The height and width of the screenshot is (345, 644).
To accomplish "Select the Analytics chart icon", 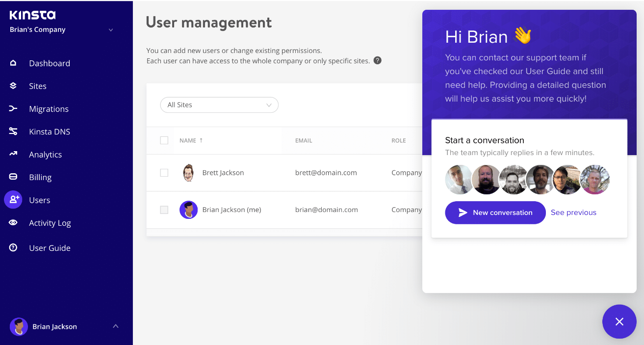I will [x=13, y=154].
